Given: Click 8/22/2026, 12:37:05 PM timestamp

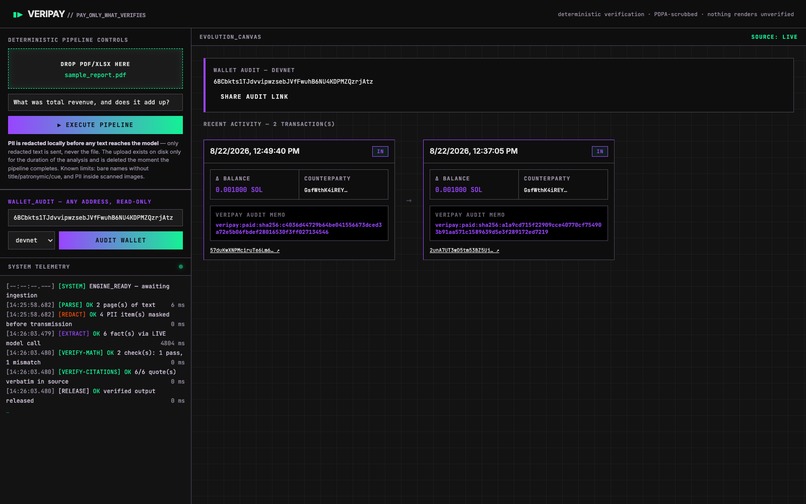Looking at the screenshot, I should click(x=473, y=151).
